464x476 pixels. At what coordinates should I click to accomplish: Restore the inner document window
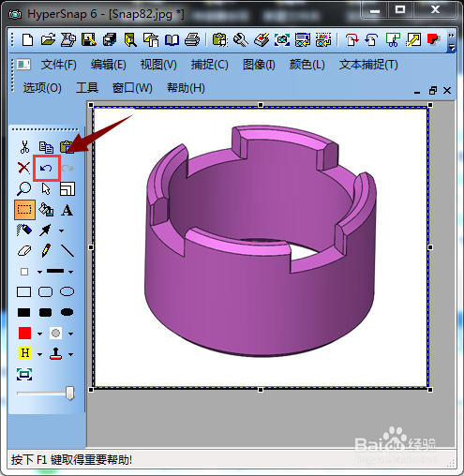point(433,91)
